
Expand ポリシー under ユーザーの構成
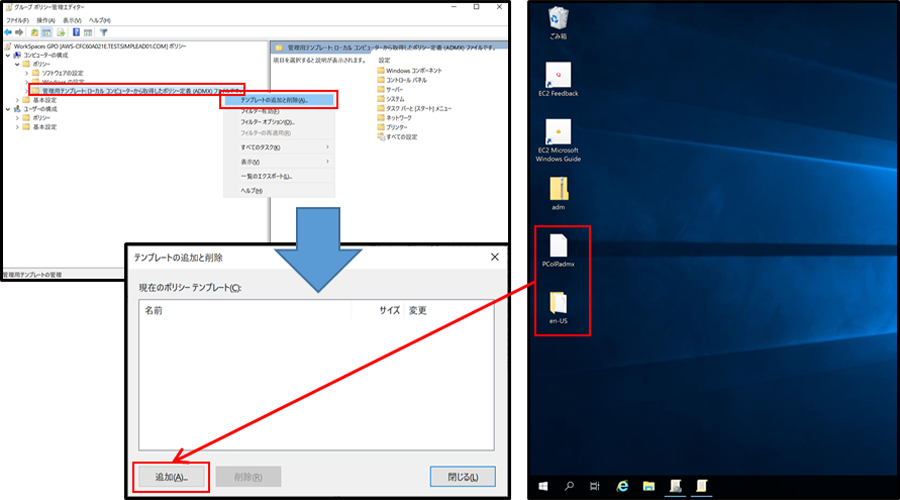click(17, 118)
